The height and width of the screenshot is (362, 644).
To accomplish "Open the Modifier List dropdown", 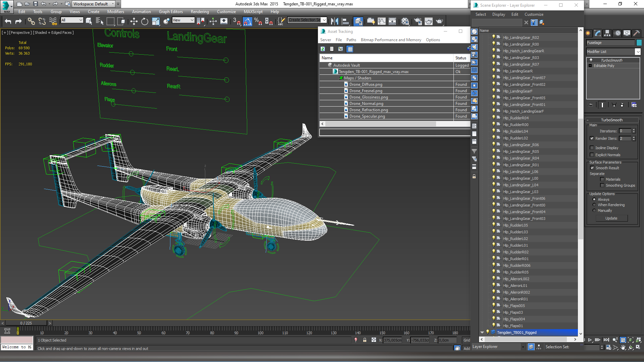I will click(638, 52).
